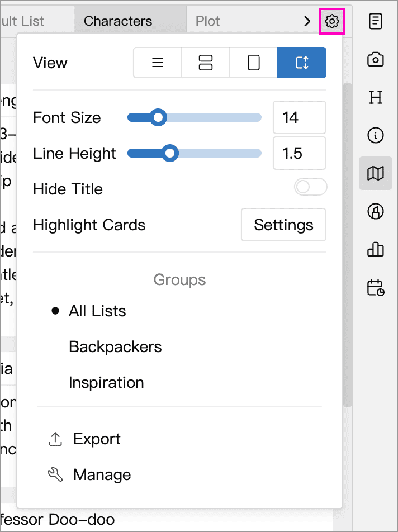Viewport: 398px width, 532px height.
Task: Select the auto-height card view icon
Action: pos(302,63)
